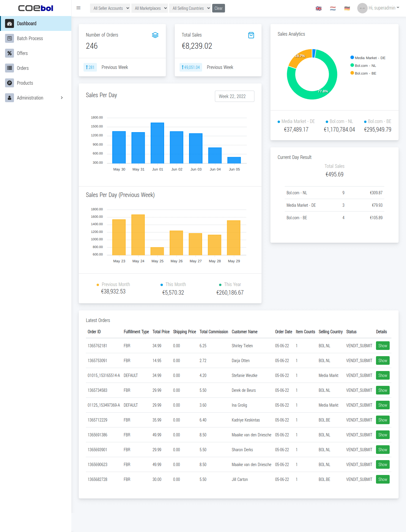Click the hamburger menu toggle icon
Screen dimensions: 406x532
tap(78, 8)
